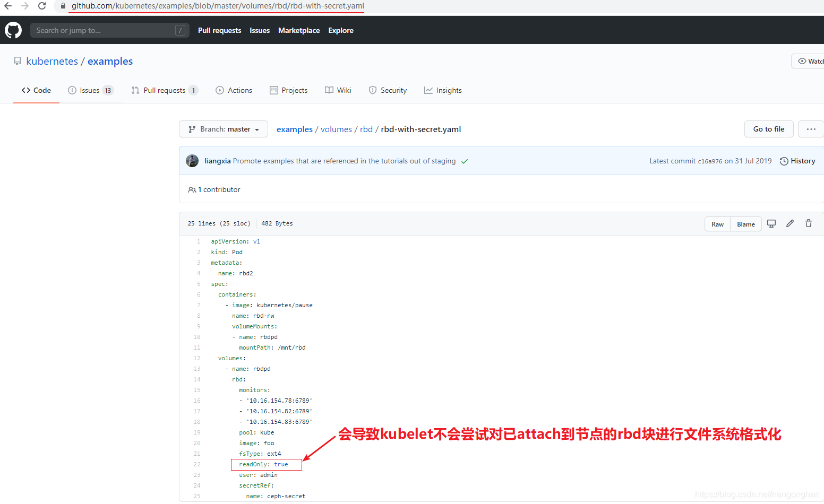Click the rbd breadcrumb link
This screenshot has width=824, height=504.
pyautogui.click(x=366, y=129)
